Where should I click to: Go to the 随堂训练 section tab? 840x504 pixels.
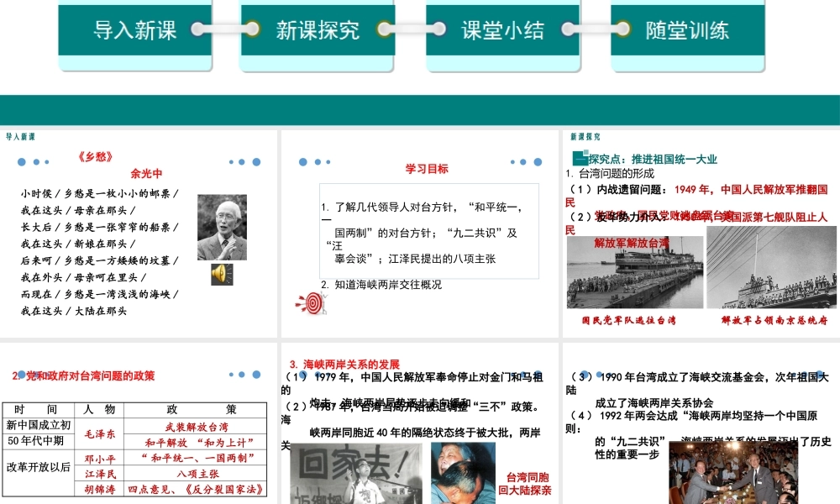(687, 31)
